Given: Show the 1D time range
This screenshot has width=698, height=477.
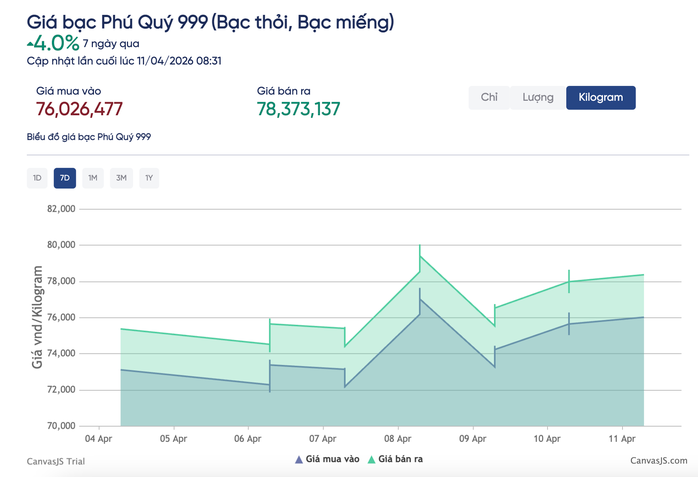Looking at the screenshot, I should pos(37,178).
